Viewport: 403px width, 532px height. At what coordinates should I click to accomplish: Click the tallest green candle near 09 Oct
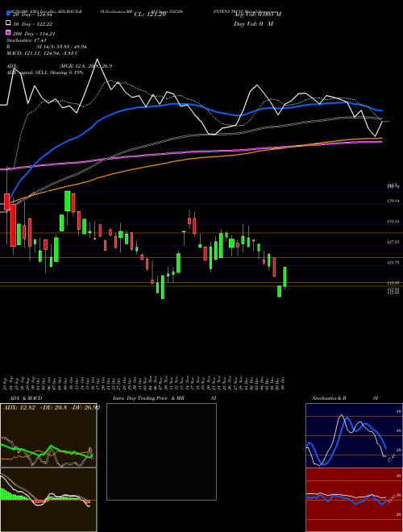point(68,202)
